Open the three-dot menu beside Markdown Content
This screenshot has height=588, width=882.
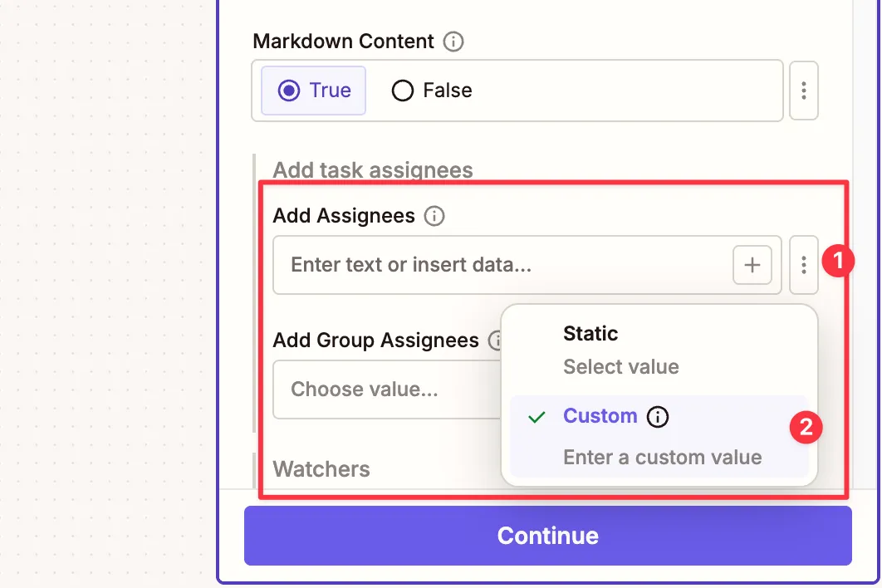point(803,91)
